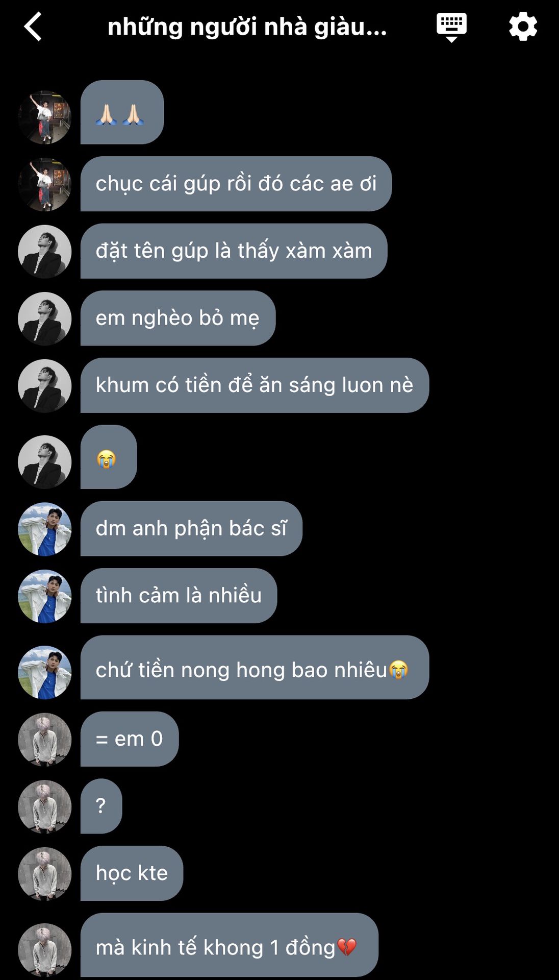559x980 pixels.
Task: Tap message "chứ tiền nong hong bao nhiêu"
Action: 255,668
